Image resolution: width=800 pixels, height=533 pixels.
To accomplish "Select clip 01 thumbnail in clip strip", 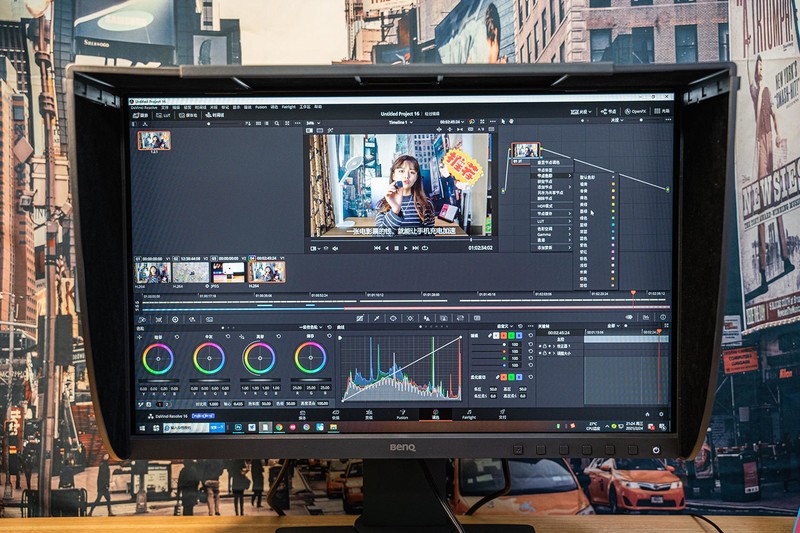I will 152,273.
